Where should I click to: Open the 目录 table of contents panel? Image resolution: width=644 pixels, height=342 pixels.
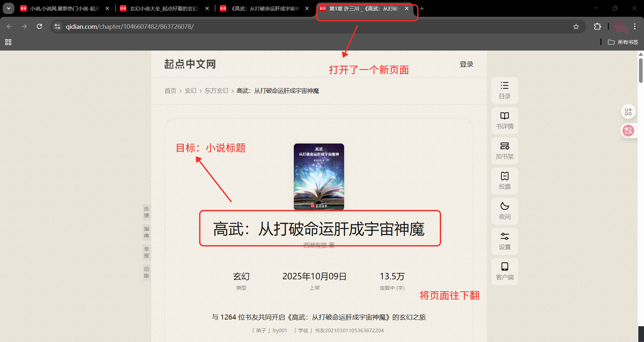coord(504,91)
